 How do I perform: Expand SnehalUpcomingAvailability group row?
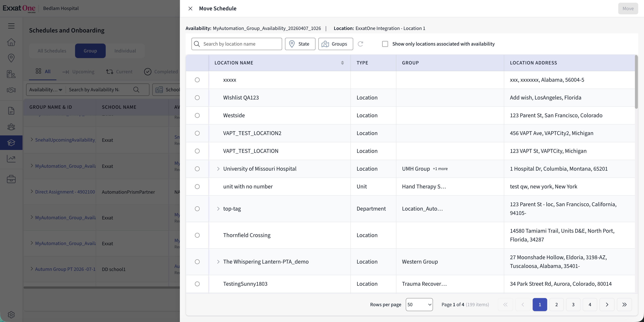click(x=32, y=139)
